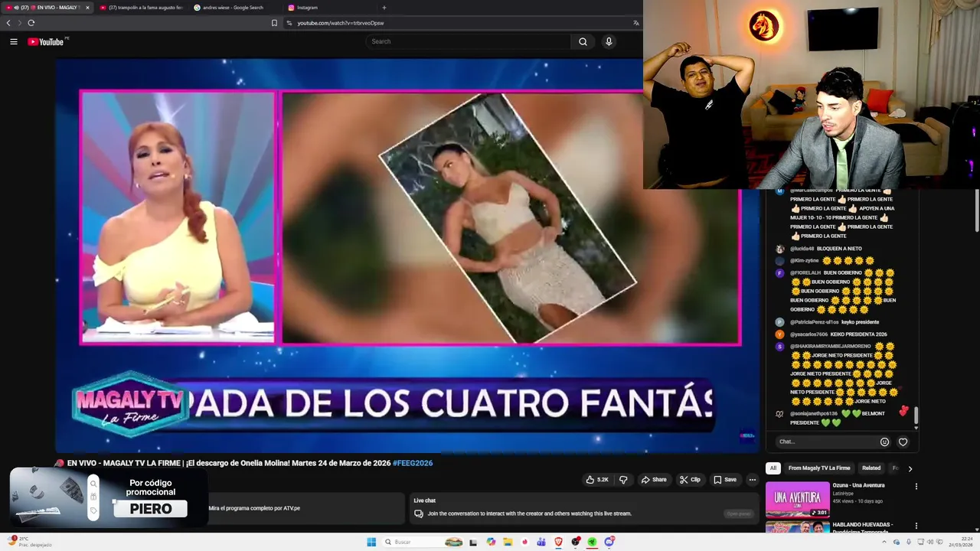The image size is (980, 551).
Task: Open File Explorer from the taskbar
Action: click(508, 542)
